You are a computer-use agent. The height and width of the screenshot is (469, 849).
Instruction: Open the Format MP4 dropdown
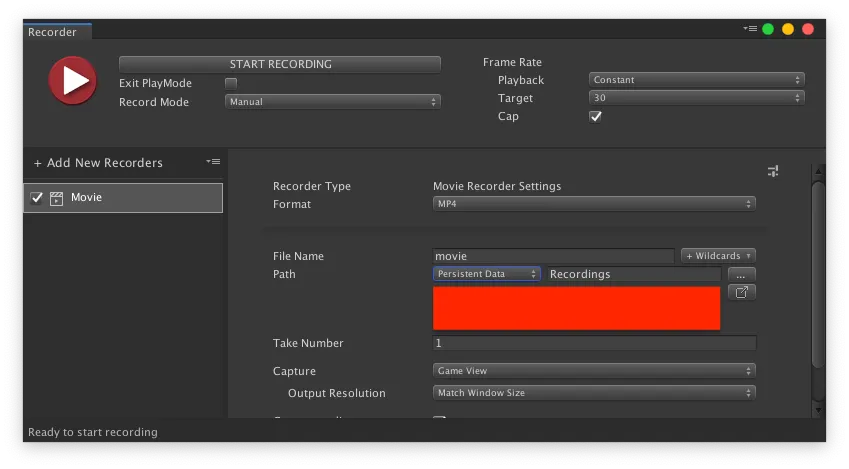[x=594, y=204]
